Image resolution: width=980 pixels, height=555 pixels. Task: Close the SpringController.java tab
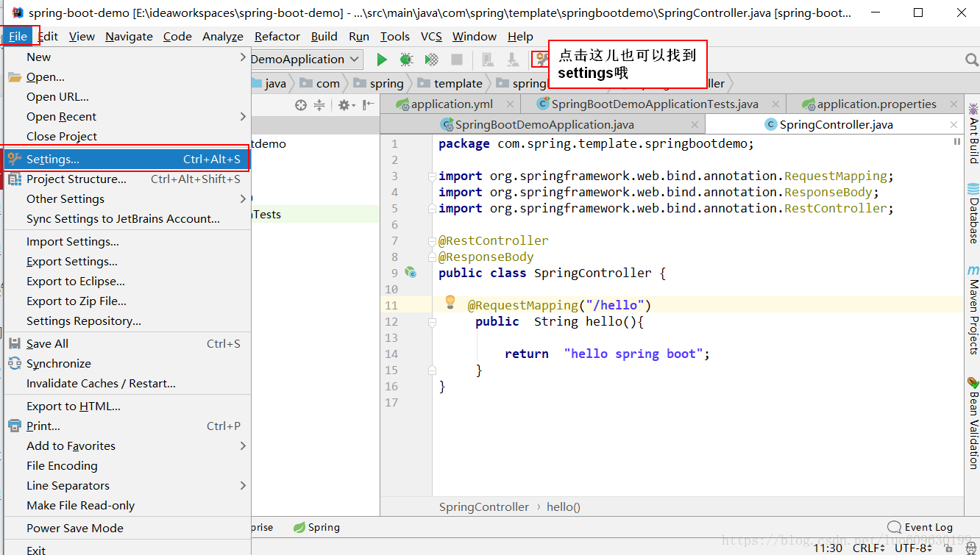[x=953, y=125]
